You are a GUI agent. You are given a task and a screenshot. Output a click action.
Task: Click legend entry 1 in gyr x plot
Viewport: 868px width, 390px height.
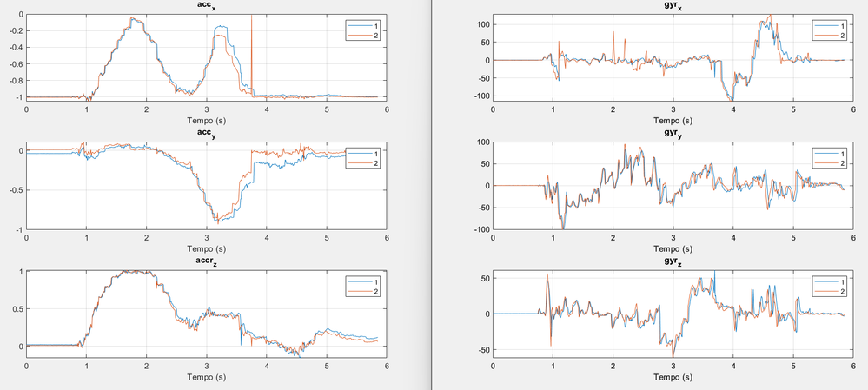[x=831, y=26]
